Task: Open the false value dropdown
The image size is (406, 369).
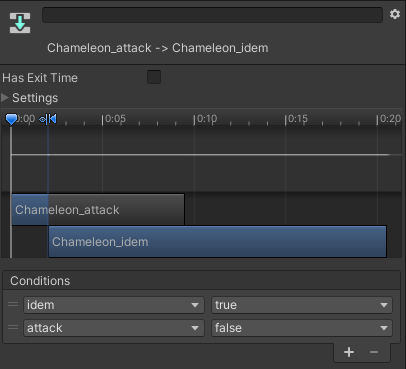Action: pyautogui.click(x=302, y=328)
